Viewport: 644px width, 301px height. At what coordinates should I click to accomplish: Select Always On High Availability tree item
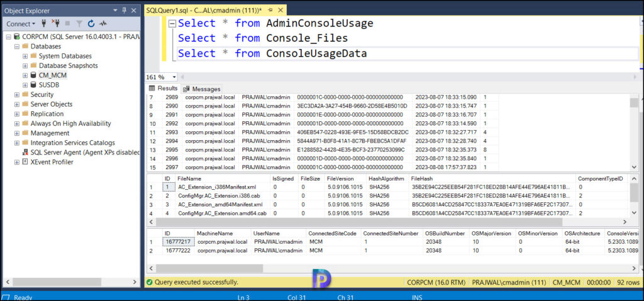[x=71, y=123]
